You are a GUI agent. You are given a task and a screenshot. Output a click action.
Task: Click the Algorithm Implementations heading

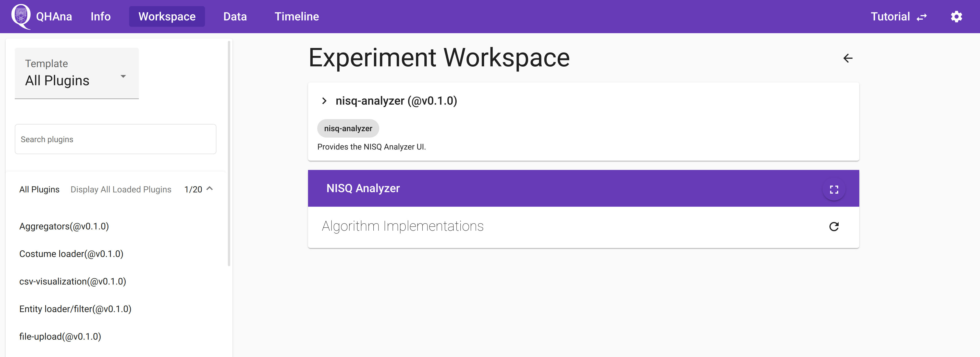pyautogui.click(x=402, y=226)
